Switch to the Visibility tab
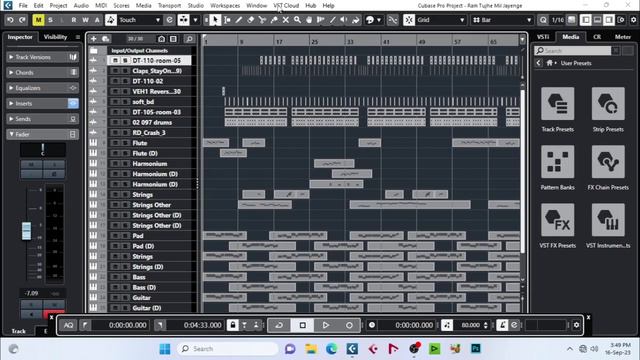The height and width of the screenshot is (360, 640). pos(55,37)
